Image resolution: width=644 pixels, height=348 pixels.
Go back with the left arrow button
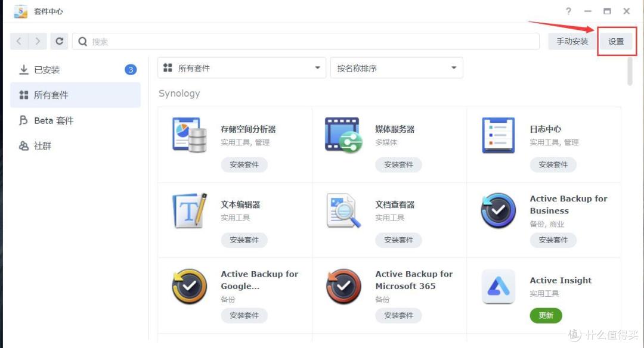pos(19,41)
